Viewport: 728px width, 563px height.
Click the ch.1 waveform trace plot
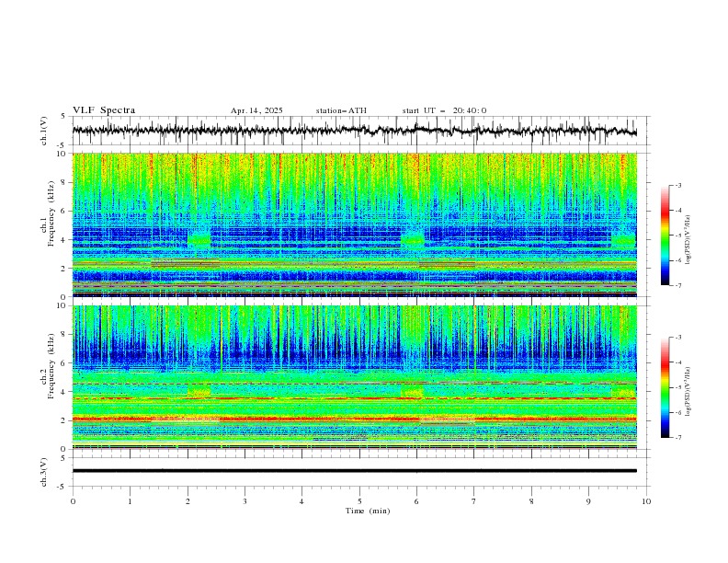click(x=355, y=131)
